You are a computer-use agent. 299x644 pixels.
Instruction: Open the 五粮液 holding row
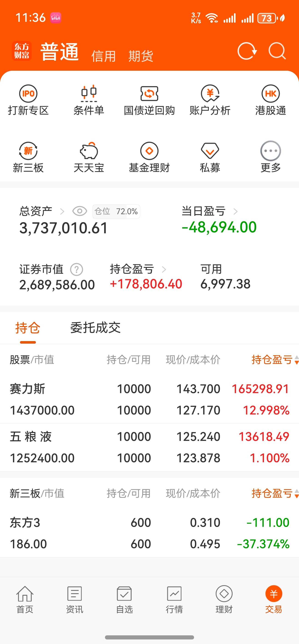[x=149, y=447]
